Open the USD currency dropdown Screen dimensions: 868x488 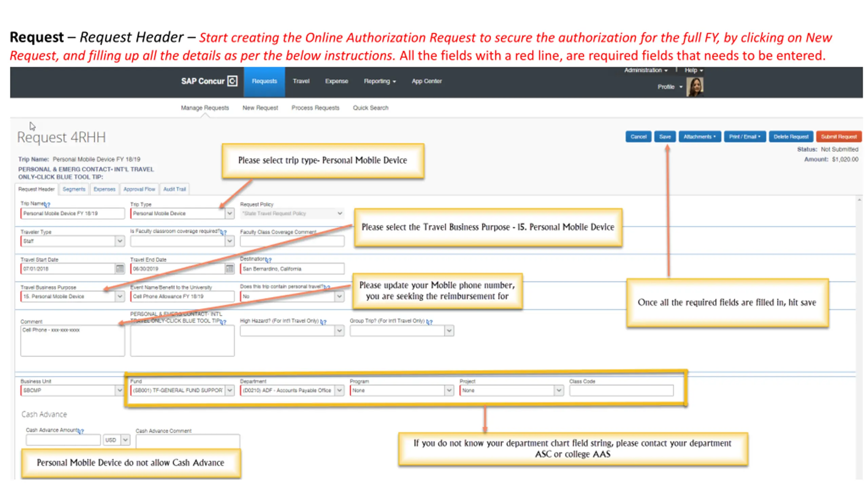[x=125, y=440]
